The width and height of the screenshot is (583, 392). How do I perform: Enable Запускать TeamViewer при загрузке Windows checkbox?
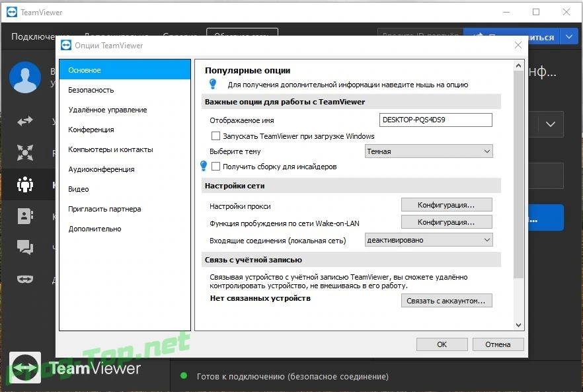tap(215, 136)
